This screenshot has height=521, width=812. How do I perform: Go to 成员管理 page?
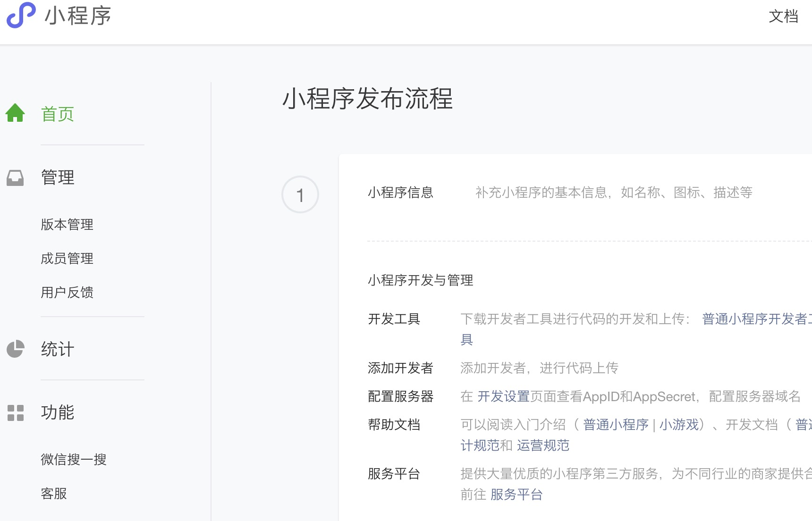[67, 258]
